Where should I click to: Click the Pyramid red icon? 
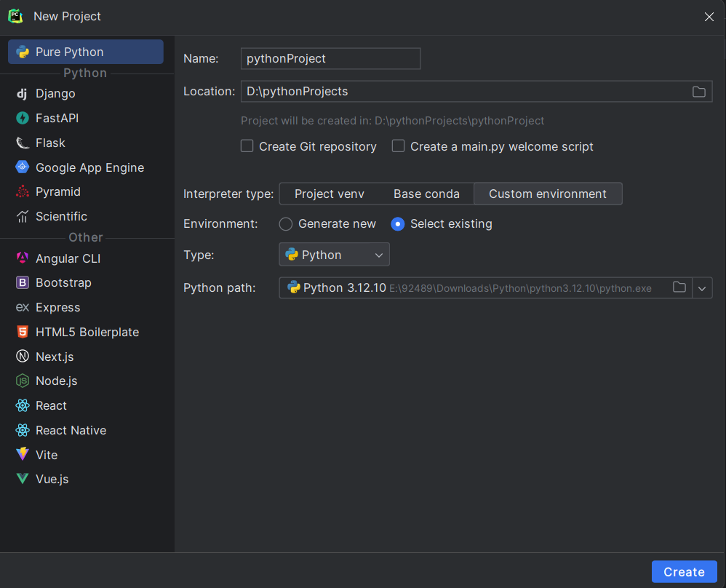coord(23,191)
